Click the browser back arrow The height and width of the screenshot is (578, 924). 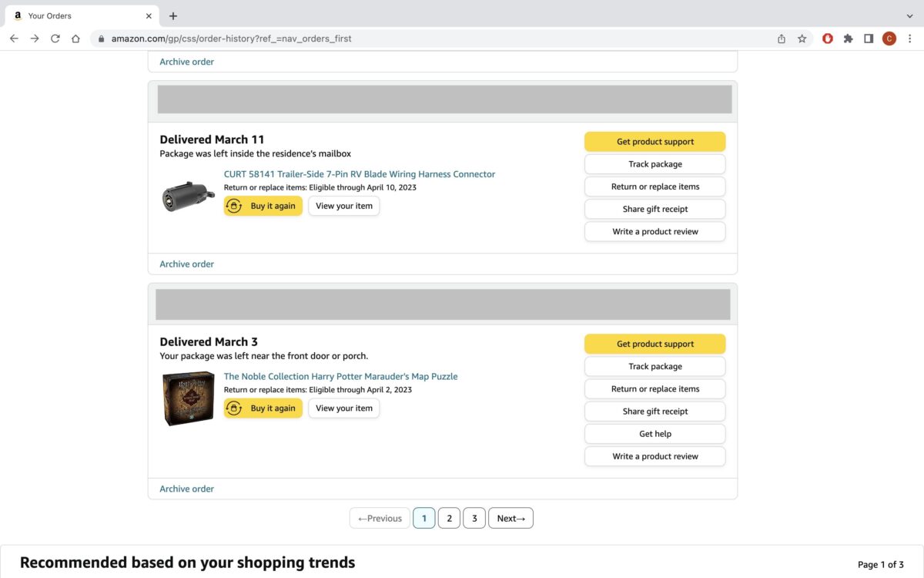[14, 39]
